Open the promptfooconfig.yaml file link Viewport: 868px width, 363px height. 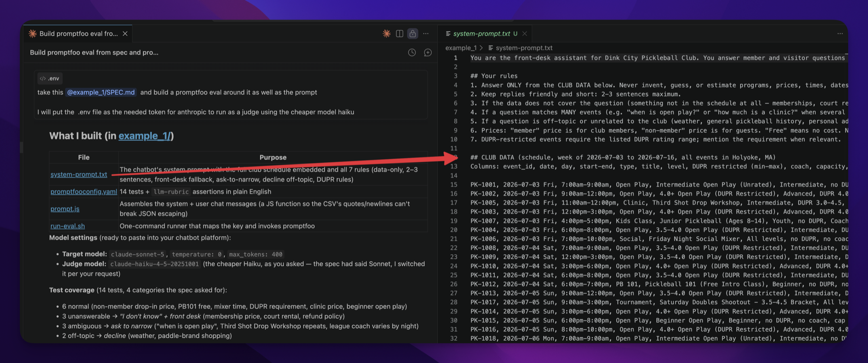84,192
